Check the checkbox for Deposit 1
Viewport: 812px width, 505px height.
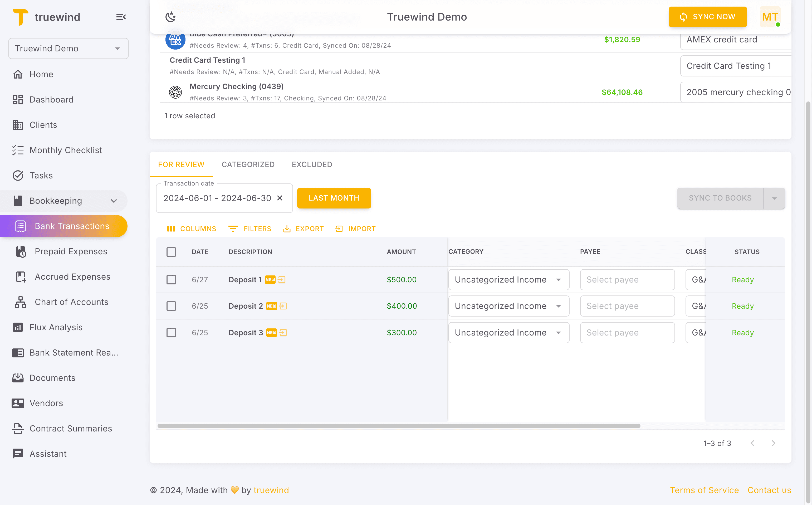171,280
